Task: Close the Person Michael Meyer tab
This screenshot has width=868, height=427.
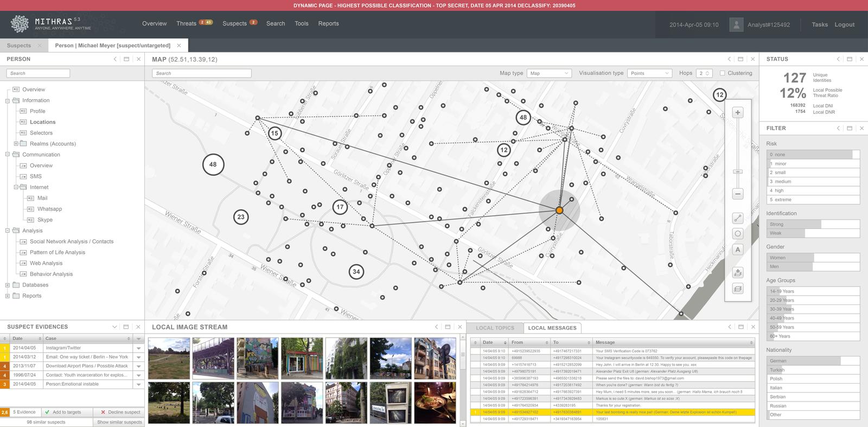Action: coord(179,46)
